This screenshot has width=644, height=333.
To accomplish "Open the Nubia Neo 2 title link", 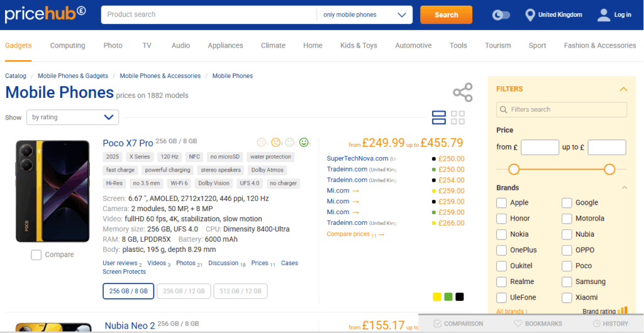I will coord(130,325).
